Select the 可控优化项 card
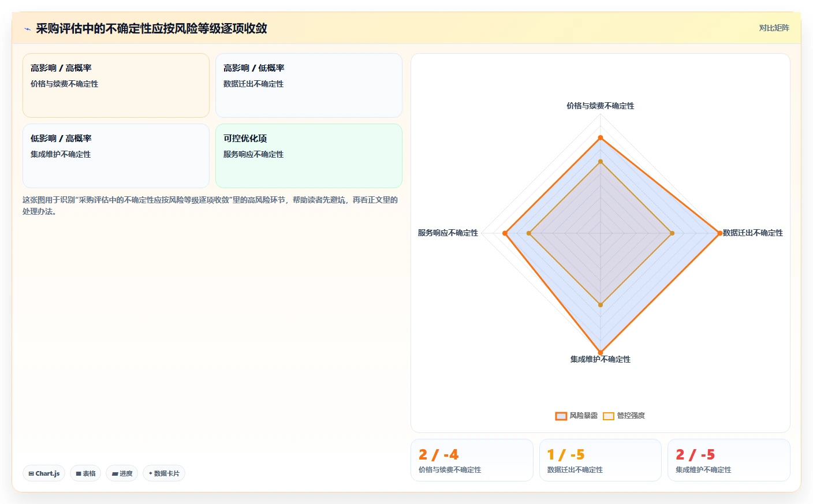Viewport: 813px width, 504px height. (x=309, y=156)
